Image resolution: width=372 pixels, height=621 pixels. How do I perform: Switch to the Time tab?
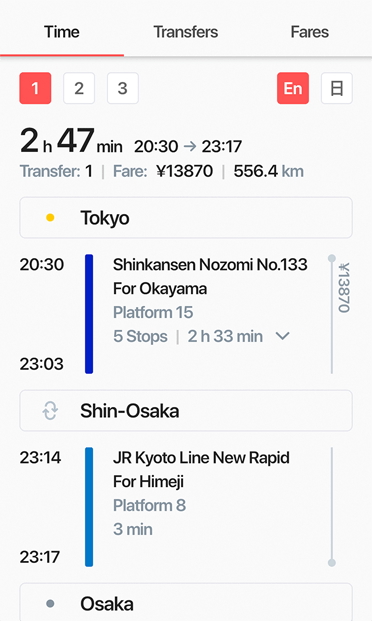pos(62,32)
